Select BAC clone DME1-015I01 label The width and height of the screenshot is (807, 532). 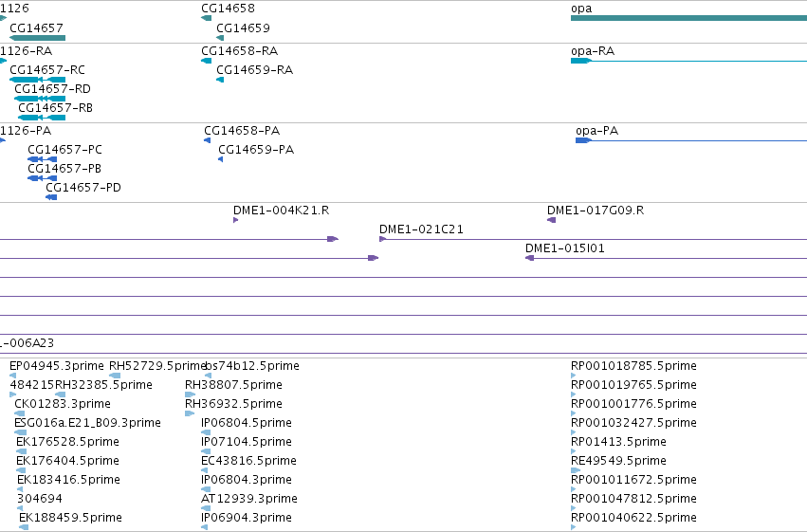[x=564, y=248]
